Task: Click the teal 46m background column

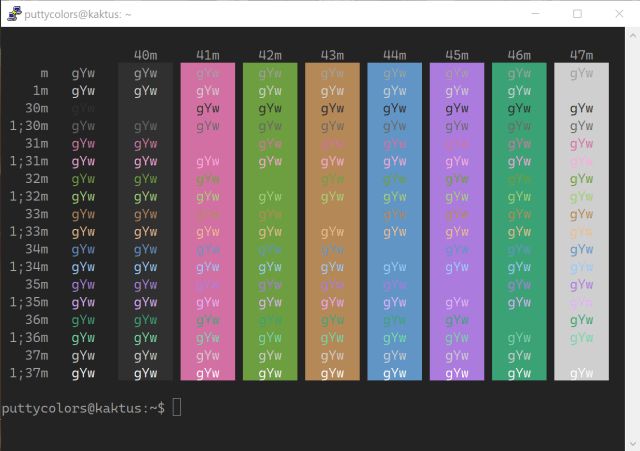Action: 519,222
